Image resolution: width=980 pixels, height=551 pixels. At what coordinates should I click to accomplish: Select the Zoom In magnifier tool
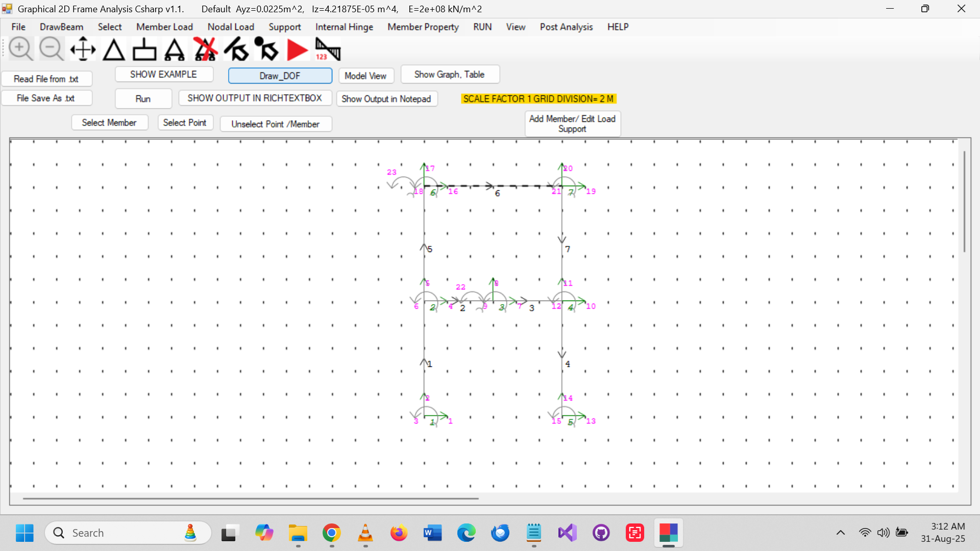[x=20, y=48]
